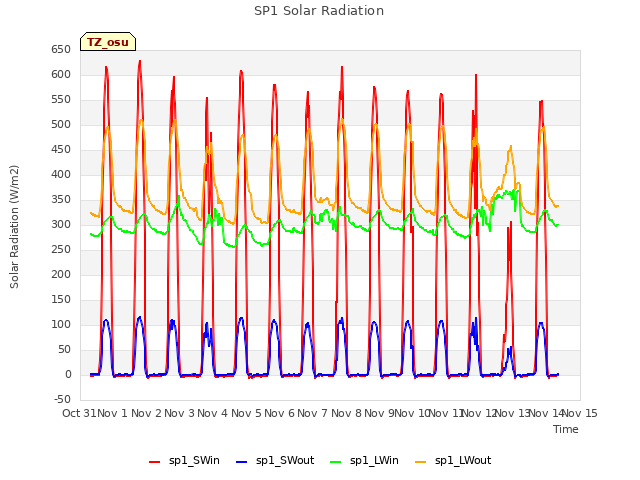Click the 300 y-axis tick label
640x480 pixels.
[61, 224]
